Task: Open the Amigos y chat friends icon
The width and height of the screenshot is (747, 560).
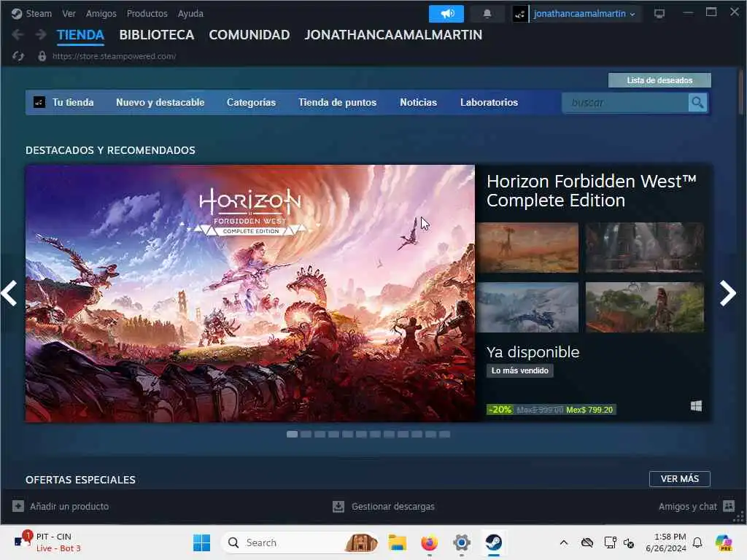Action: [729, 506]
